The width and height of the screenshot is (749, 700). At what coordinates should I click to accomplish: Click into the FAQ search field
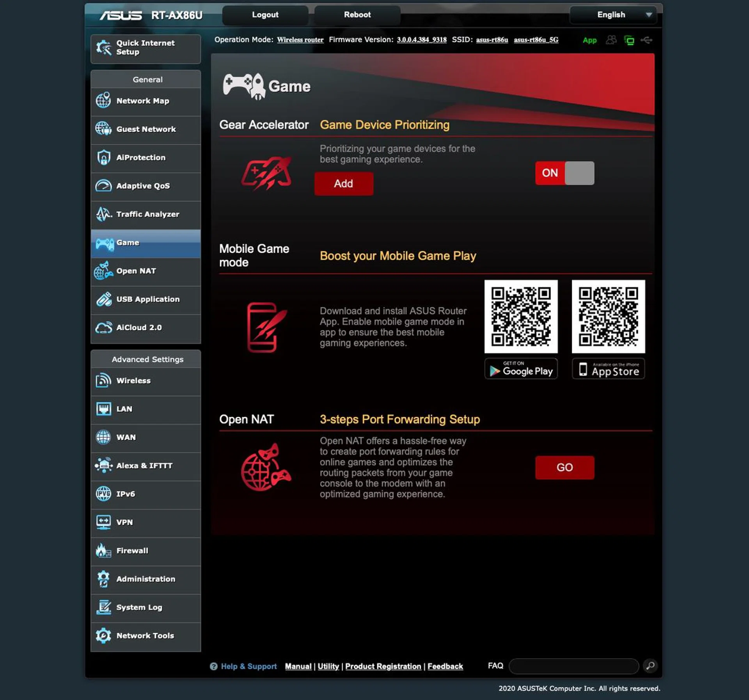(573, 666)
